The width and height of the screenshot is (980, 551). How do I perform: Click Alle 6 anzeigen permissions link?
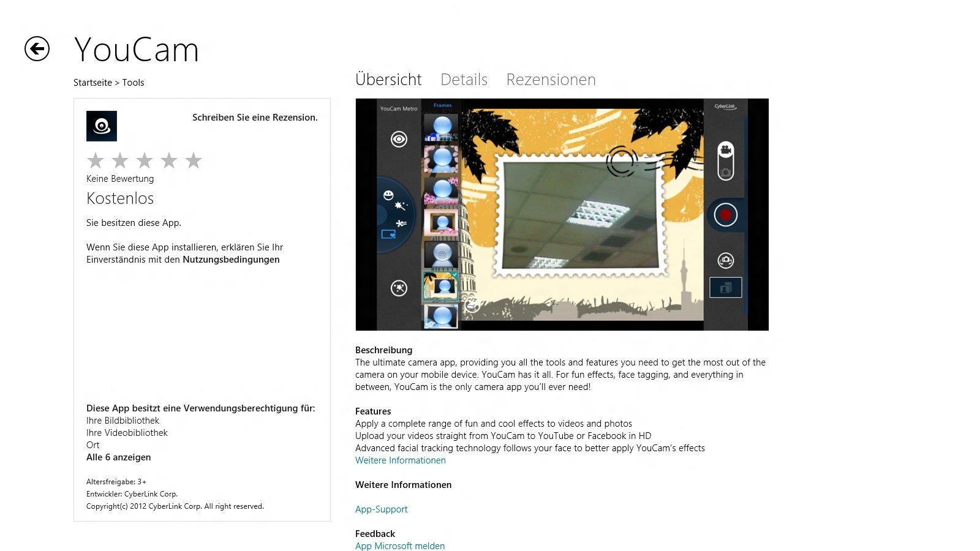119,457
